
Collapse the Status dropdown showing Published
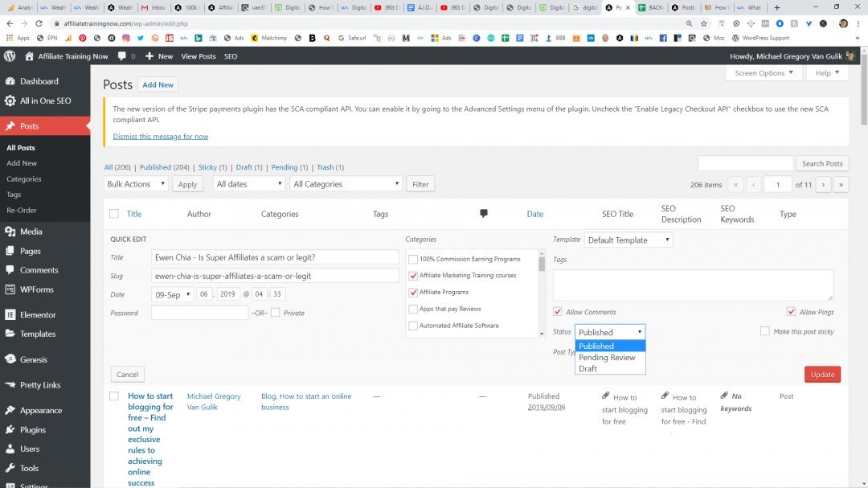[610, 332]
